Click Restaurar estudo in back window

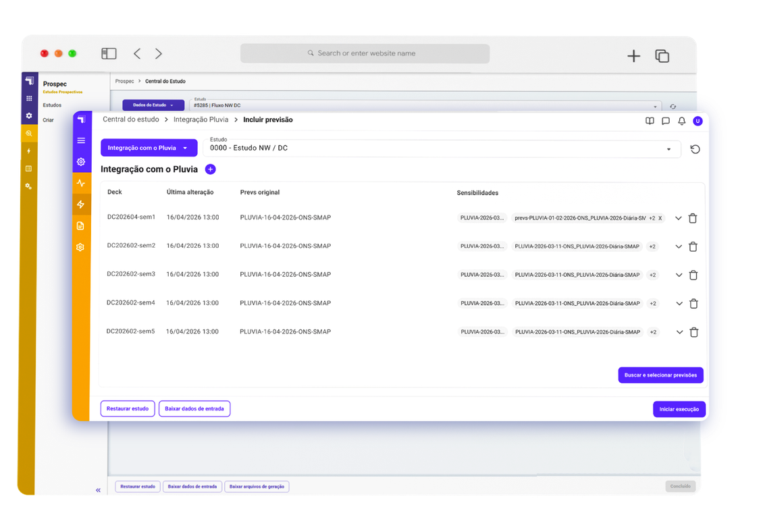(x=138, y=487)
